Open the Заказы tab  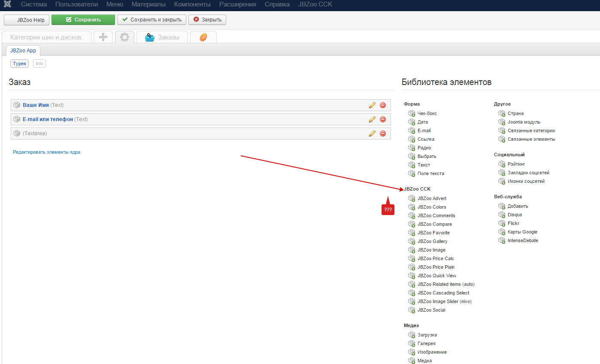pyautogui.click(x=162, y=37)
